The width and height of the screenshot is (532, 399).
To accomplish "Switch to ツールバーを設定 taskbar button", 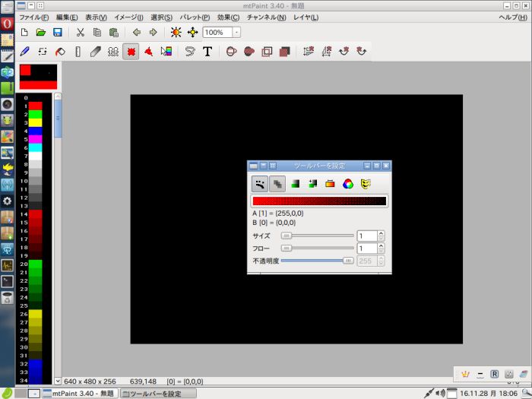I will tap(158, 393).
